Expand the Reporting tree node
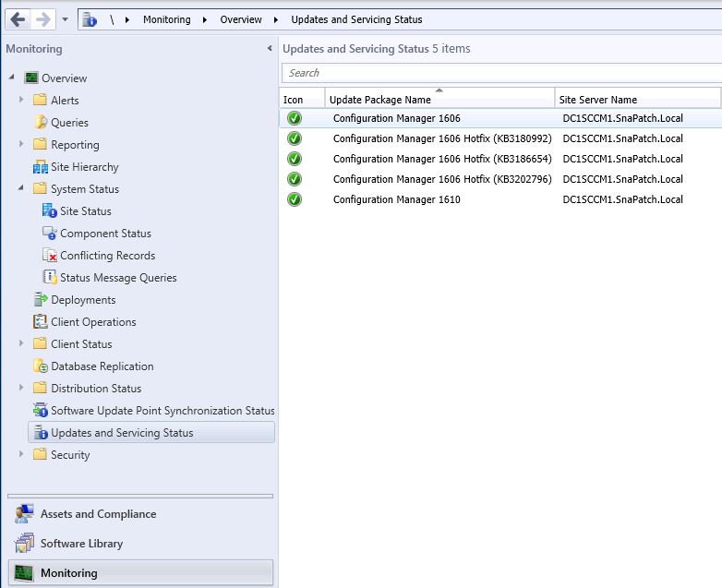 click(x=21, y=144)
